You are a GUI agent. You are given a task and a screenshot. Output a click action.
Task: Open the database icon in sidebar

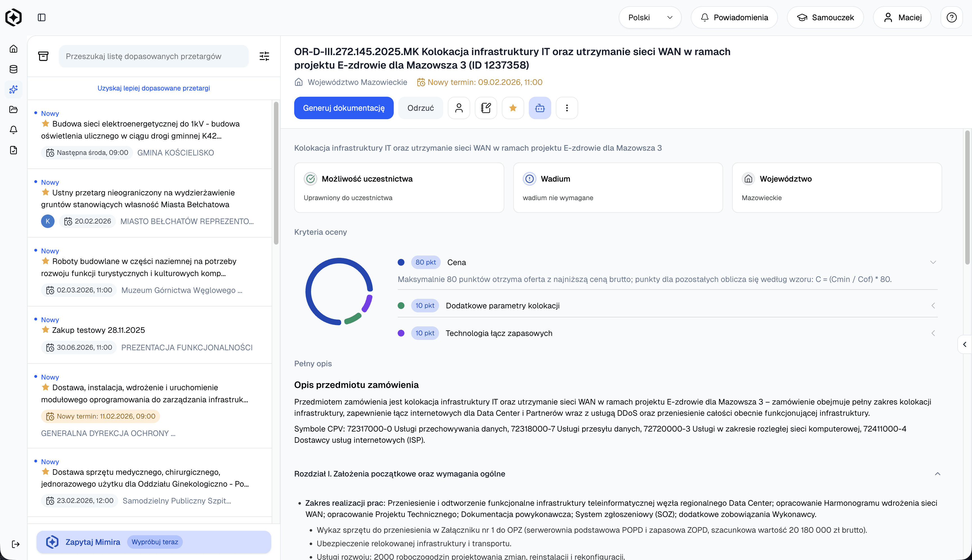click(x=13, y=69)
